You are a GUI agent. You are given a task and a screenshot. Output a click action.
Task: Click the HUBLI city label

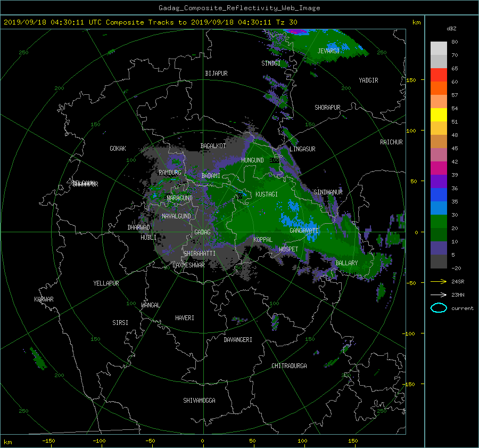148,238
